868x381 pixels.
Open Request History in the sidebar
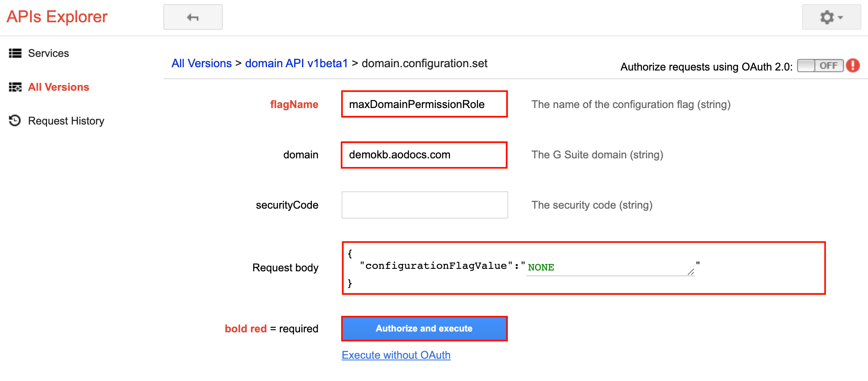tap(66, 121)
